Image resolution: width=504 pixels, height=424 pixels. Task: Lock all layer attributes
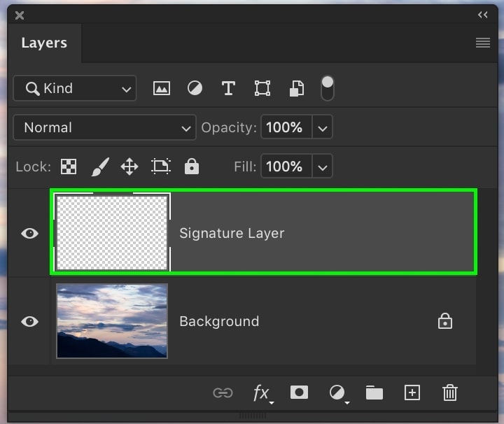[192, 167]
